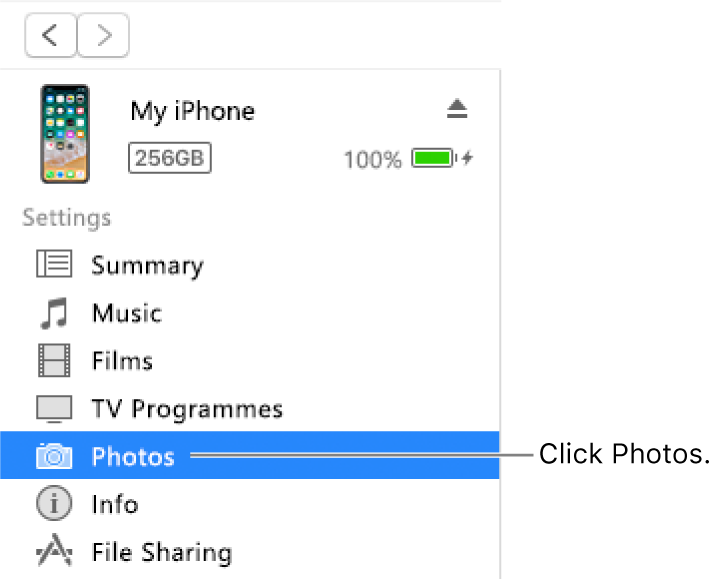Click the Photos camera icon
Screen dimensions: 713x580
(54, 455)
